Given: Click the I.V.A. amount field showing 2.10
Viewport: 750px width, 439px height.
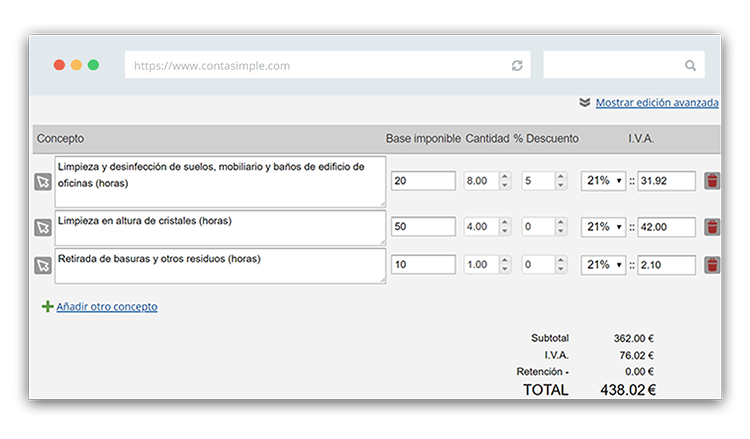Looking at the screenshot, I should [x=666, y=265].
